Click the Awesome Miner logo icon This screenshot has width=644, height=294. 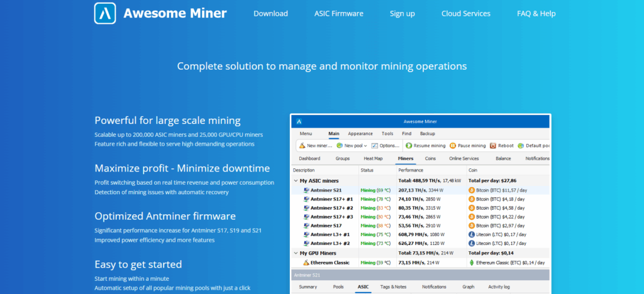point(105,13)
